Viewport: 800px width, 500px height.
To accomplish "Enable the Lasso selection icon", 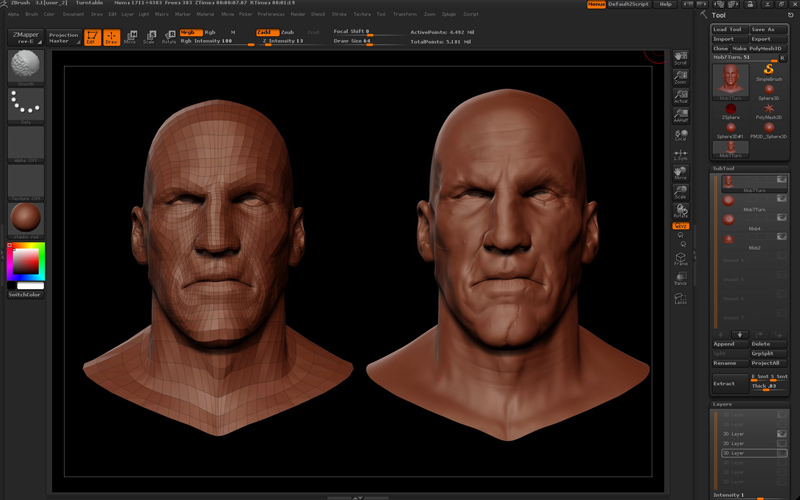I will (x=680, y=298).
